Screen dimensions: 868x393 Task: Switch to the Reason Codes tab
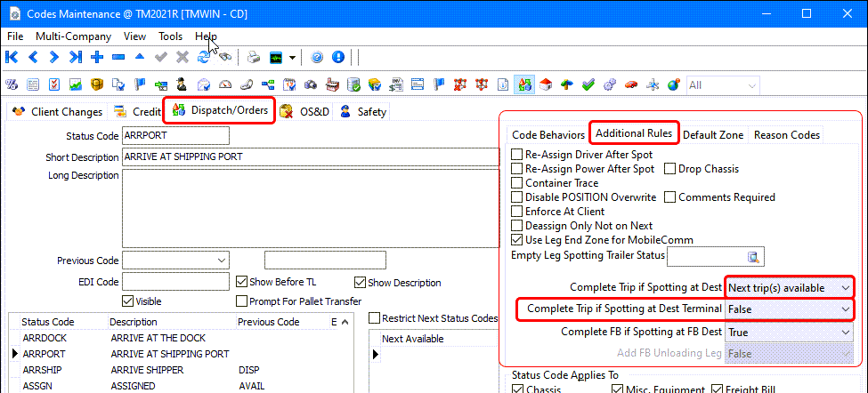coord(785,135)
